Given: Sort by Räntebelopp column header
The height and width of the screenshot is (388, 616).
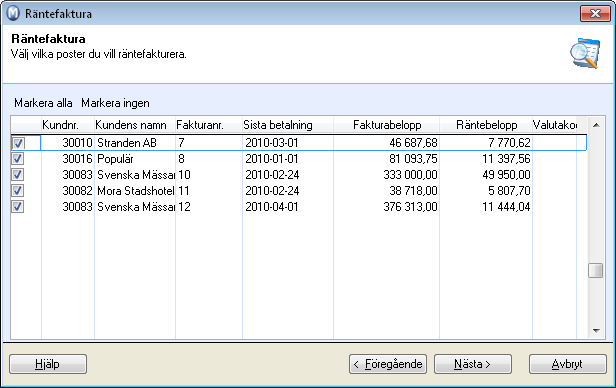Looking at the screenshot, I should pyautogui.click(x=486, y=125).
